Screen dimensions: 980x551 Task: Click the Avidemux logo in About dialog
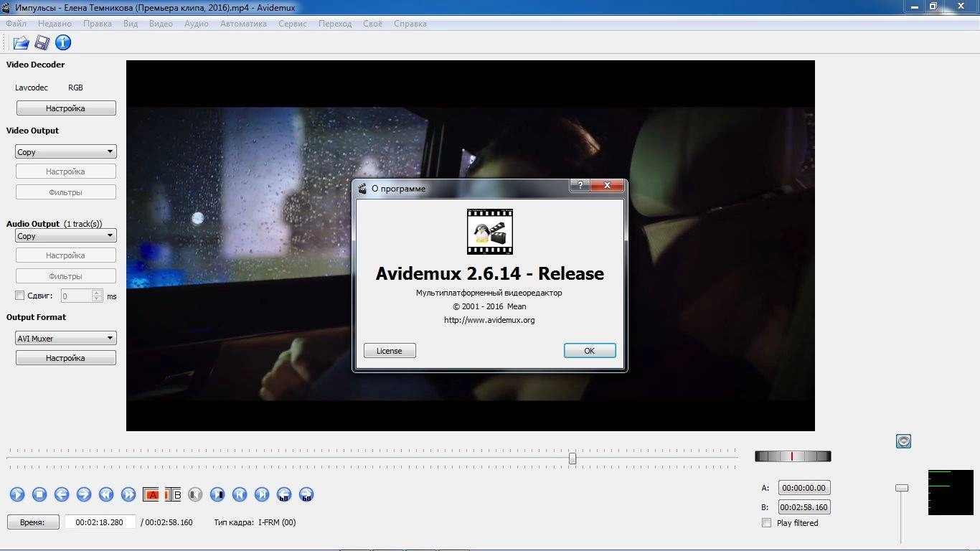(x=490, y=232)
